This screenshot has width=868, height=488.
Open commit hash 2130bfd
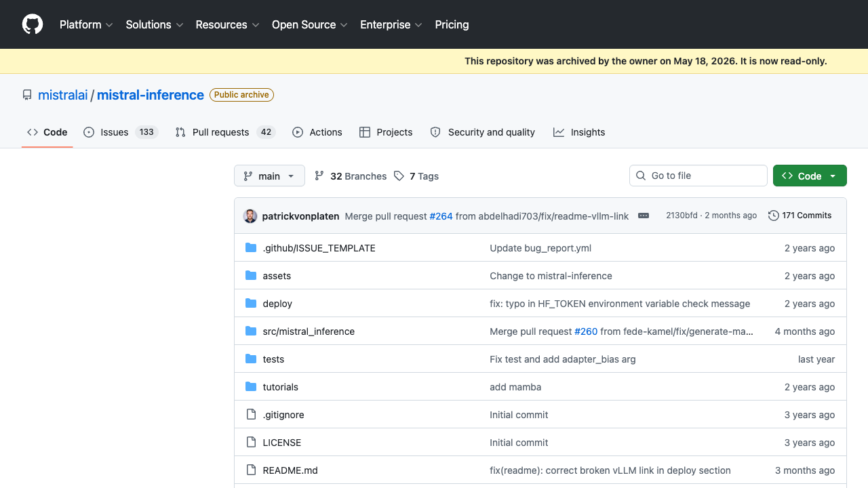pyautogui.click(x=682, y=216)
